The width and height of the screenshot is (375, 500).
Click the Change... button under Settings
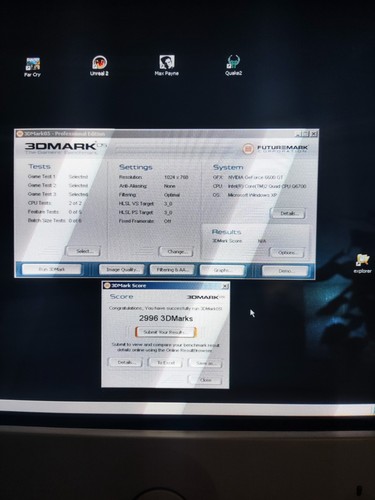click(176, 252)
